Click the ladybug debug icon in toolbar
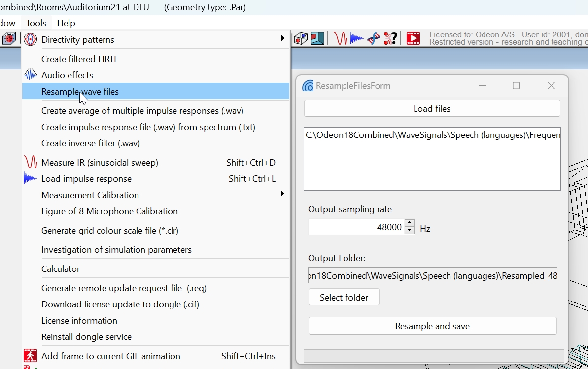This screenshot has height=369, width=588. [9, 38]
